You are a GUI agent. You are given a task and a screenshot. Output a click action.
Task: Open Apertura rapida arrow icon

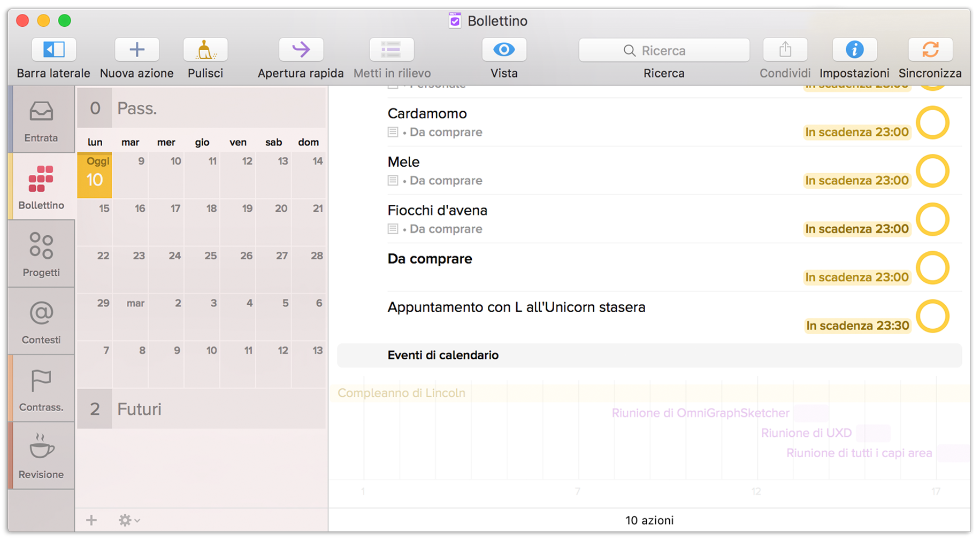pos(301,50)
